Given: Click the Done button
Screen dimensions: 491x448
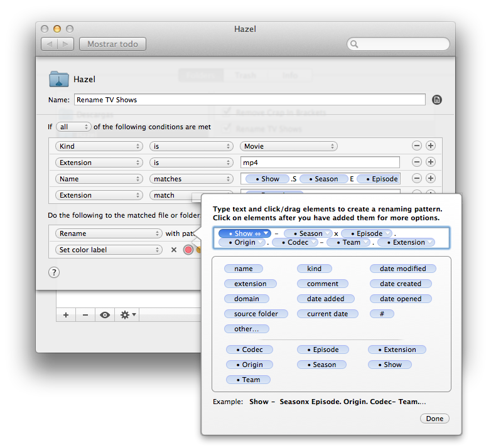Looking at the screenshot, I should point(434,419).
